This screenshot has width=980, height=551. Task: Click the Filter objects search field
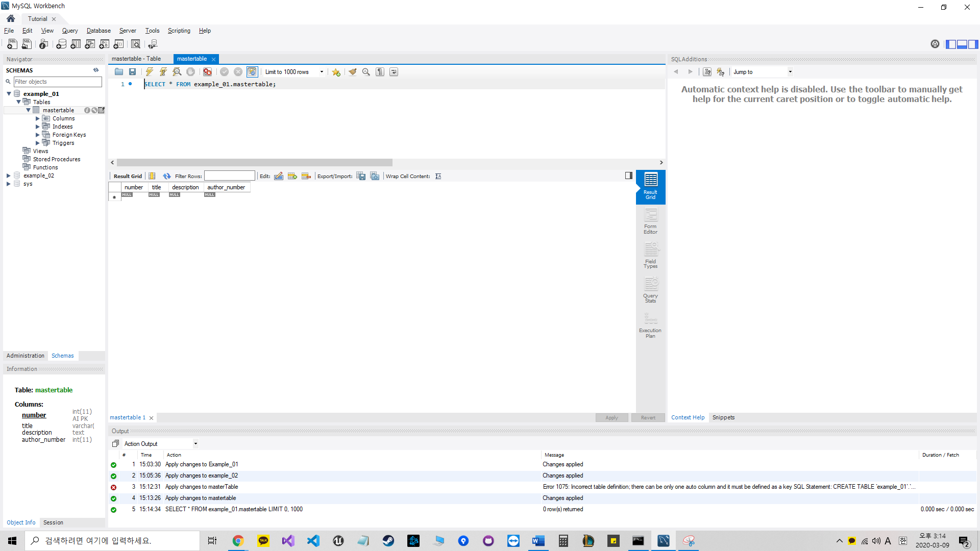tap(58, 82)
